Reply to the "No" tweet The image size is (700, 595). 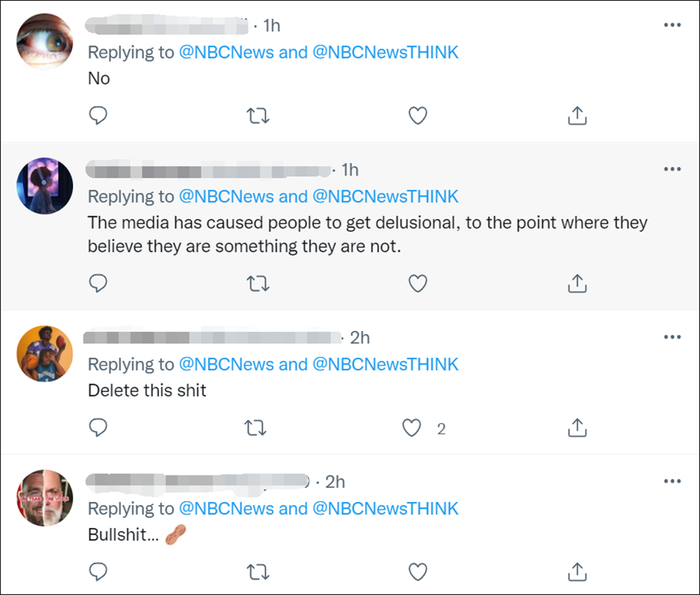98,115
